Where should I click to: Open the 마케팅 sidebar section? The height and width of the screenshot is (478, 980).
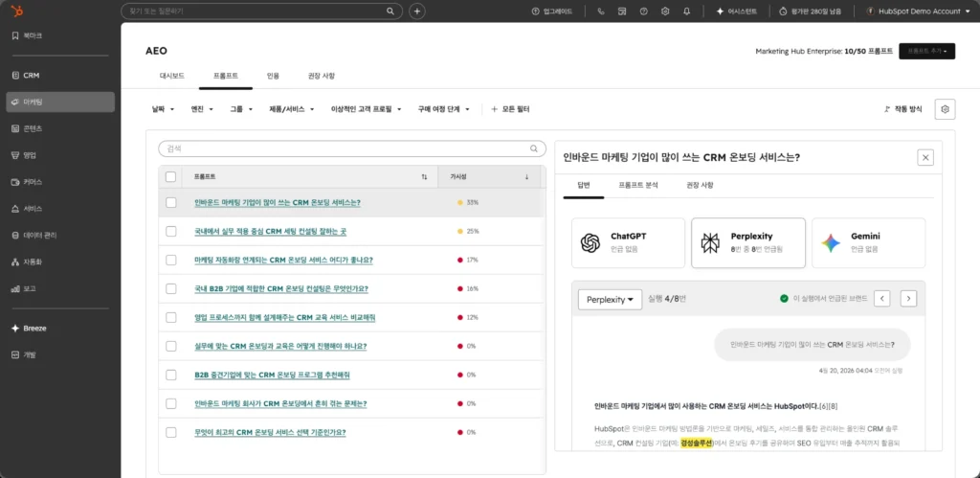click(60, 102)
